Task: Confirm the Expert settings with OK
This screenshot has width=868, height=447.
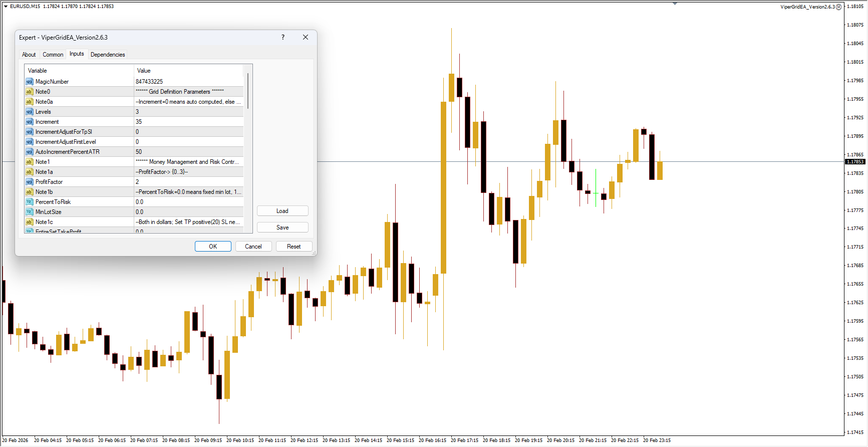Action: [213, 247]
